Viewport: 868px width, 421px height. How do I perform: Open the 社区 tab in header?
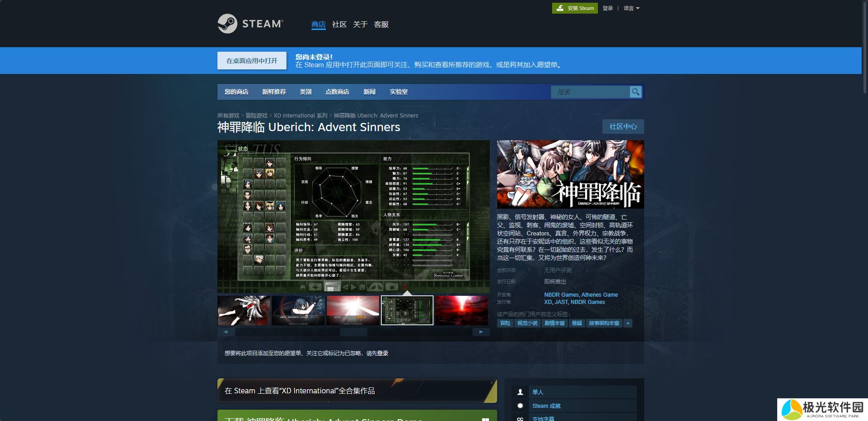(339, 24)
